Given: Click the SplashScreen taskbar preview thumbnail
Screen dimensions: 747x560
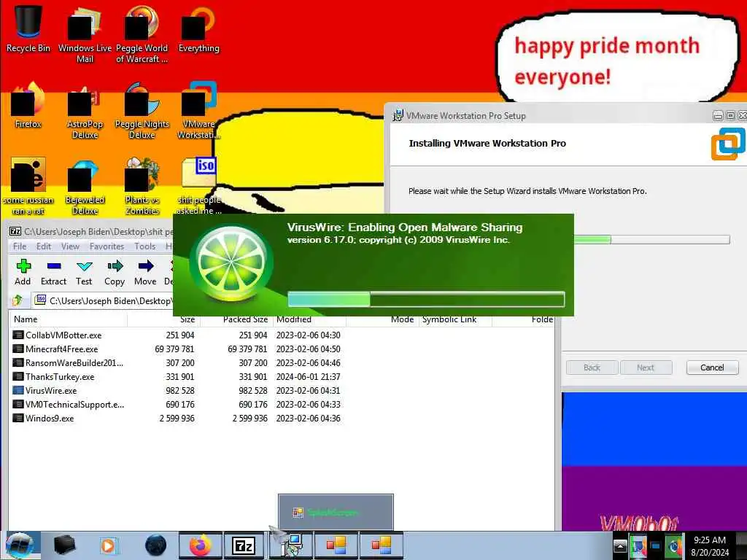Looking at the screenshot, I should coord(336,512).
